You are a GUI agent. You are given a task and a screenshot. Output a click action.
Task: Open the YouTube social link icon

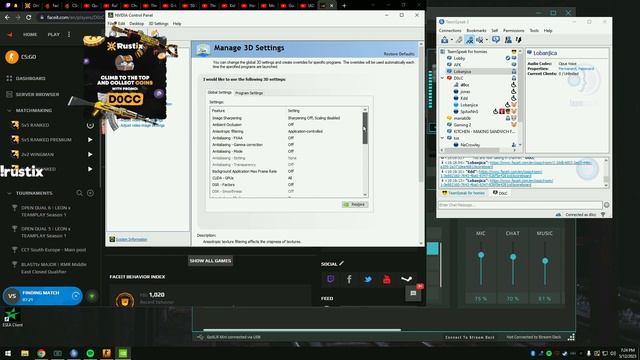[387, 279]
